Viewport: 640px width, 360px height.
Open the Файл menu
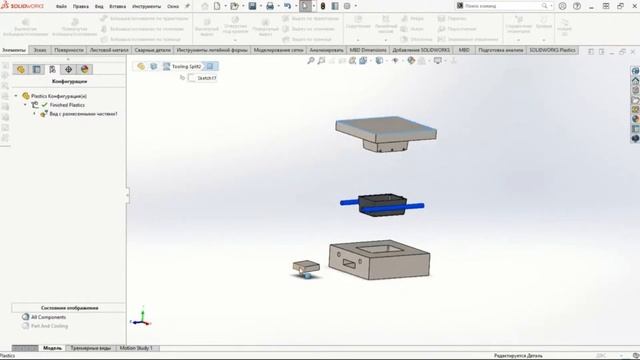[x=61, y=7]
